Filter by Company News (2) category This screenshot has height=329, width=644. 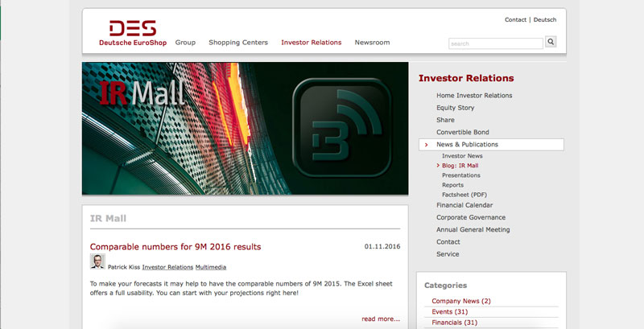(x=461, y=301)
